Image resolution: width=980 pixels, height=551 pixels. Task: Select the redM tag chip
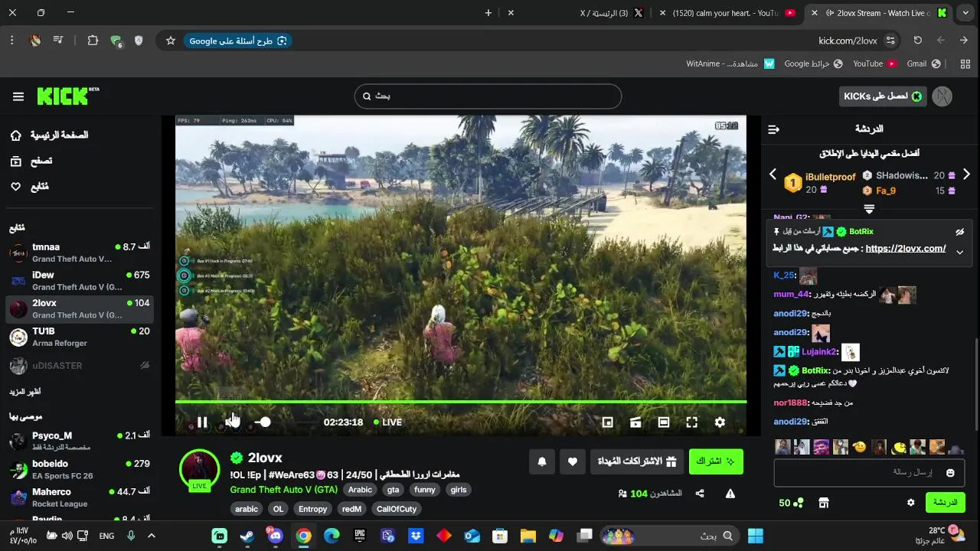[351, 509]
